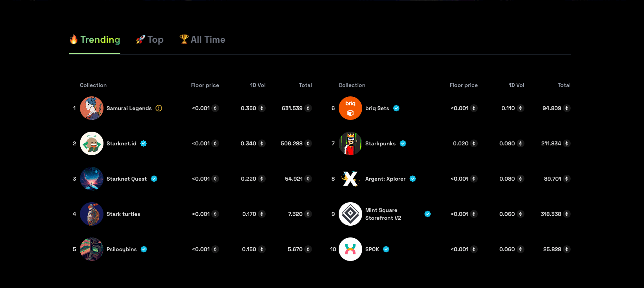This screenshot has height=288, width=644.
Task: Click Starknet.id total 506.288
Action: tap(292, 143)
